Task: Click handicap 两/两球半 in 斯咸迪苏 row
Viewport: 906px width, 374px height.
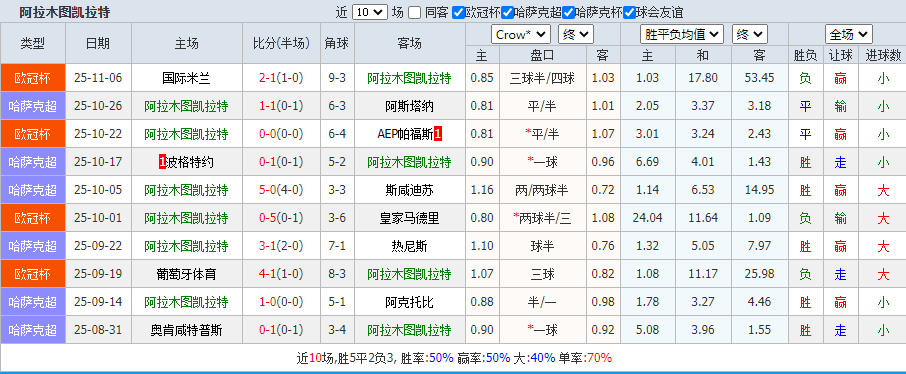Action: [x=543, y=190]
